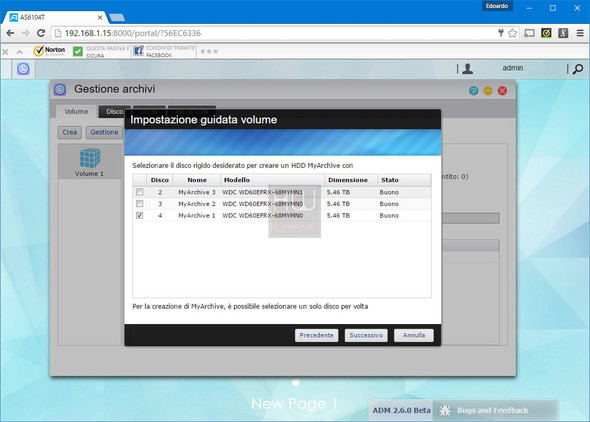Click the bug icon beside Bugs and Feedback
The width and height of the screenshot is (590, 422).
click(x=445, y=410)
